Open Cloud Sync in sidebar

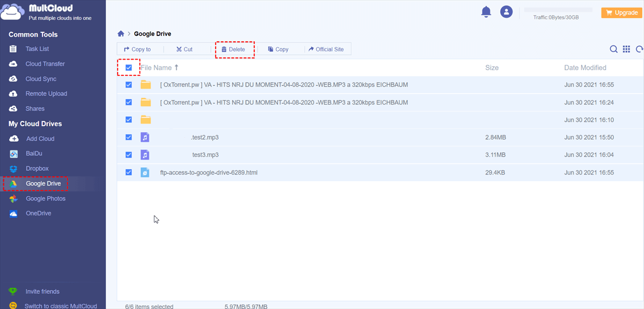[x=41, y=79]
